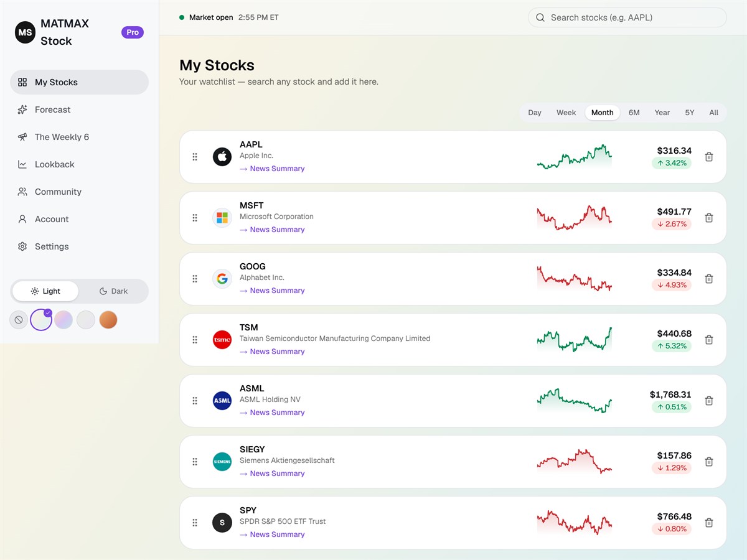The height and width of the screenshot is (560, 747).
Task: Remove MSFT using its trash icon
Action: tap(708, 218)
